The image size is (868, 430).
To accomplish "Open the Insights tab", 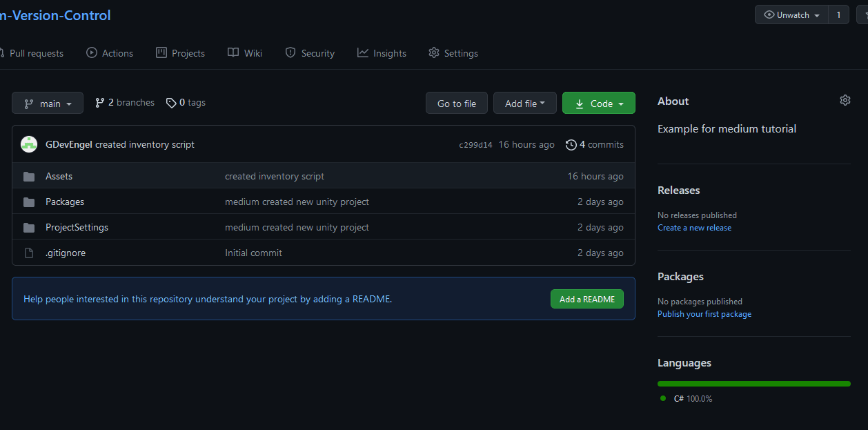I will (x=382, y=53).
